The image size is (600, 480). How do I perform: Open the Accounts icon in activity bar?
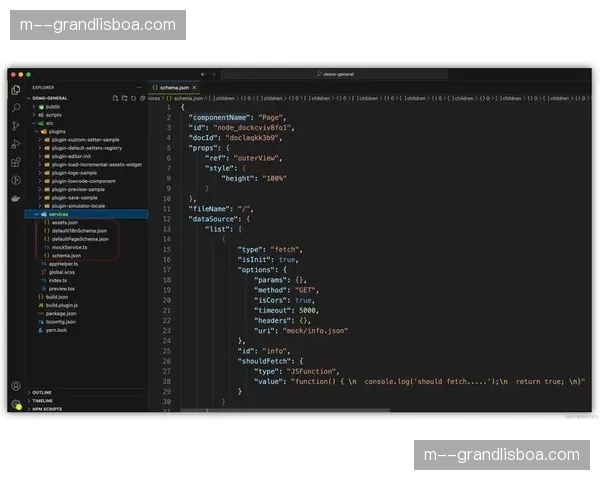tap(15, 386)
